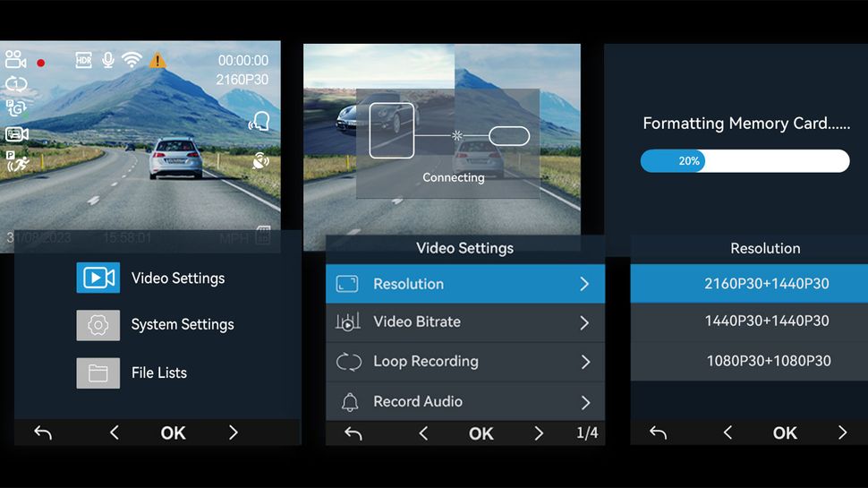Confirm with OK in main menu panel
The image size is (868, 488).
pos(174,433)
